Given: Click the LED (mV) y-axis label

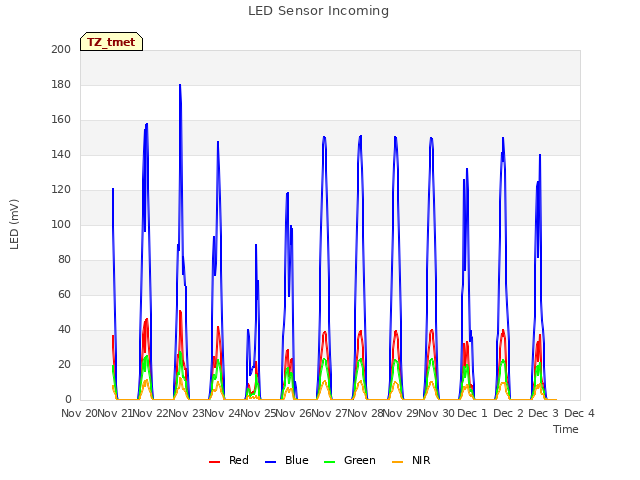Looking at the screenshot, I should pyautogui.click(x=14, y=224).
